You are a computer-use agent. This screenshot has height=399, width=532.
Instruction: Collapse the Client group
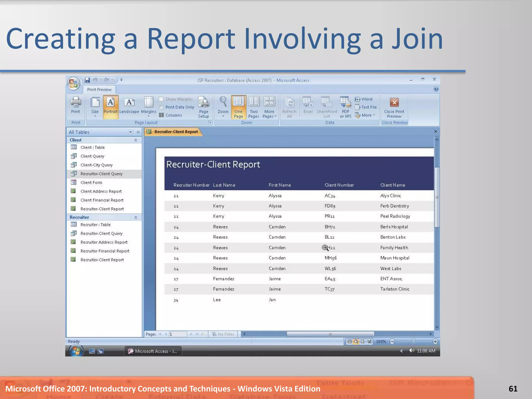(136, 140)
